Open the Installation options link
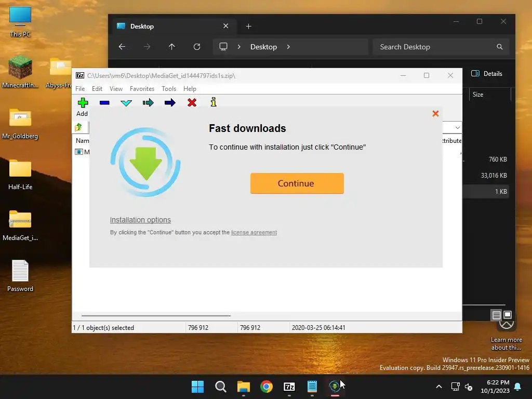This screenshot has height=399, width=532. [x=140, y=220]
